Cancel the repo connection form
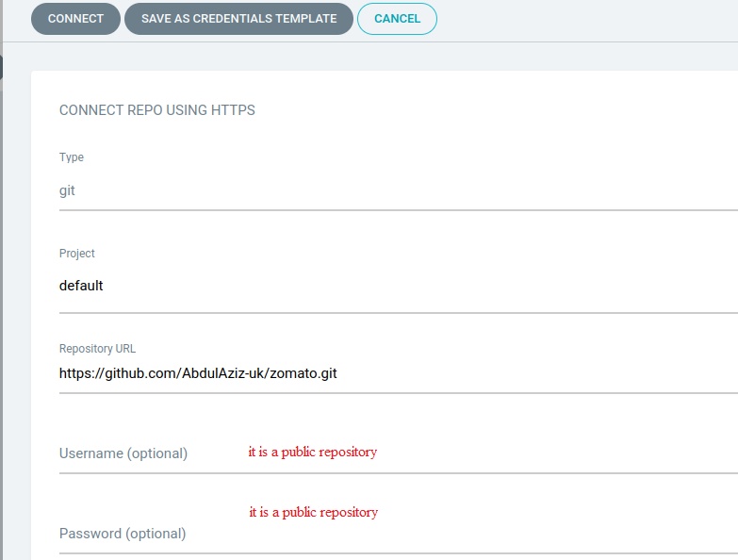 click(x=397, y=19)
